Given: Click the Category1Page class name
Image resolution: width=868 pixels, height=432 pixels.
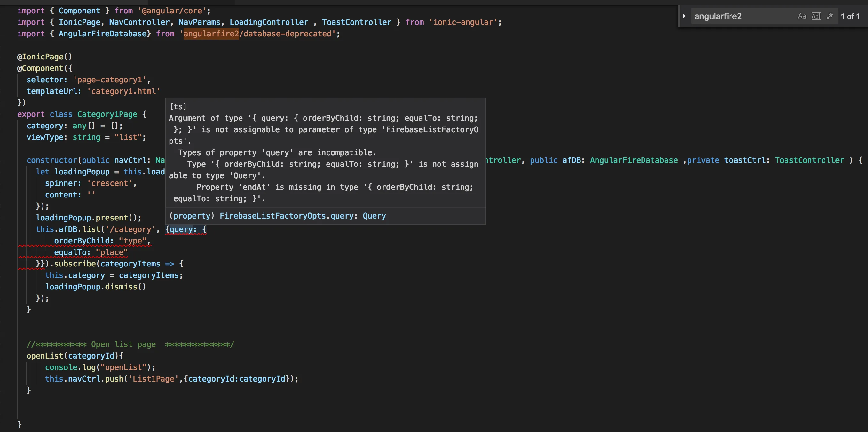Looking at the screenshot, I should [107, 114].
